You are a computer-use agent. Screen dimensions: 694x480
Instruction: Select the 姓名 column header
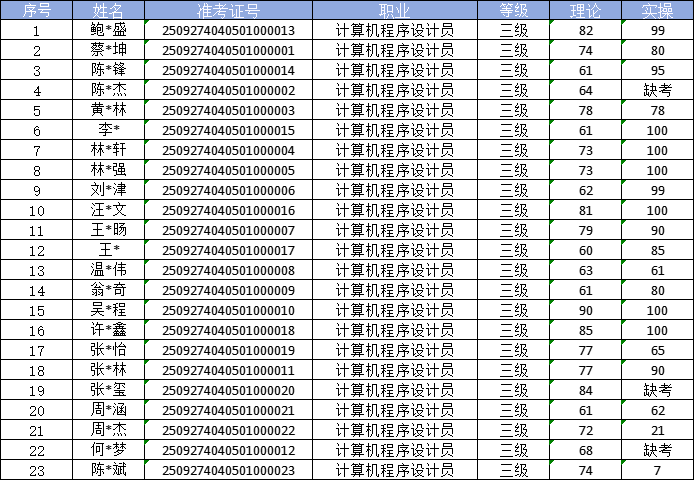(x=108, y=10)
